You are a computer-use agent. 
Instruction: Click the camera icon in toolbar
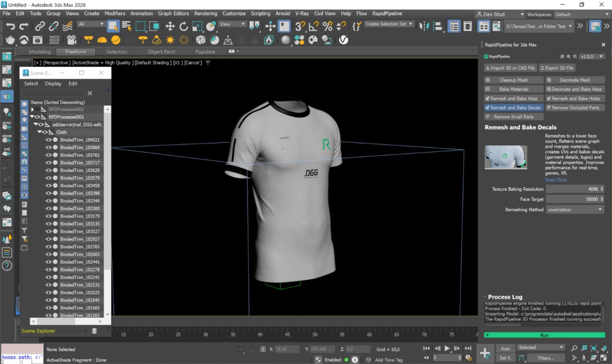[x=71, y=39]
